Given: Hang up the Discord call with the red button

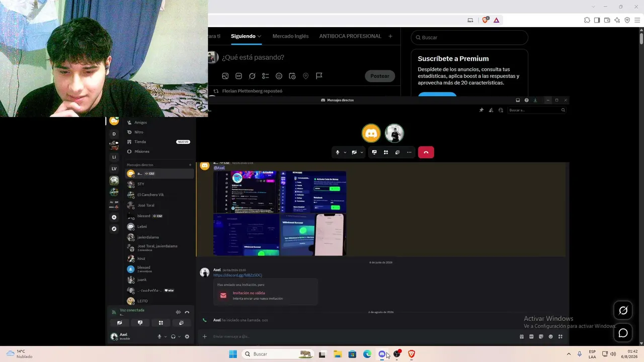Looking at the screenshot, I should (x=426, y=152).
